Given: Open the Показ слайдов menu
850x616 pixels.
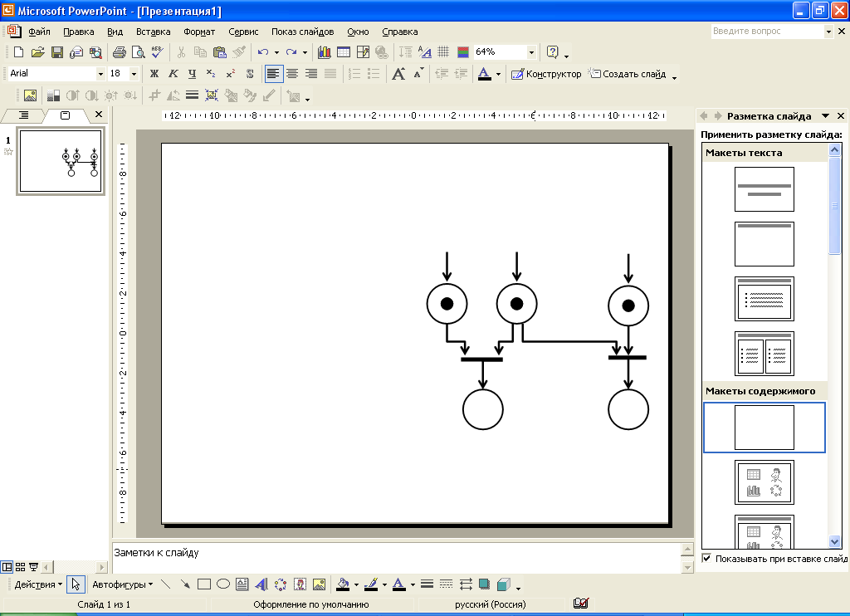Looking at the screenshot, I should 302,32.
